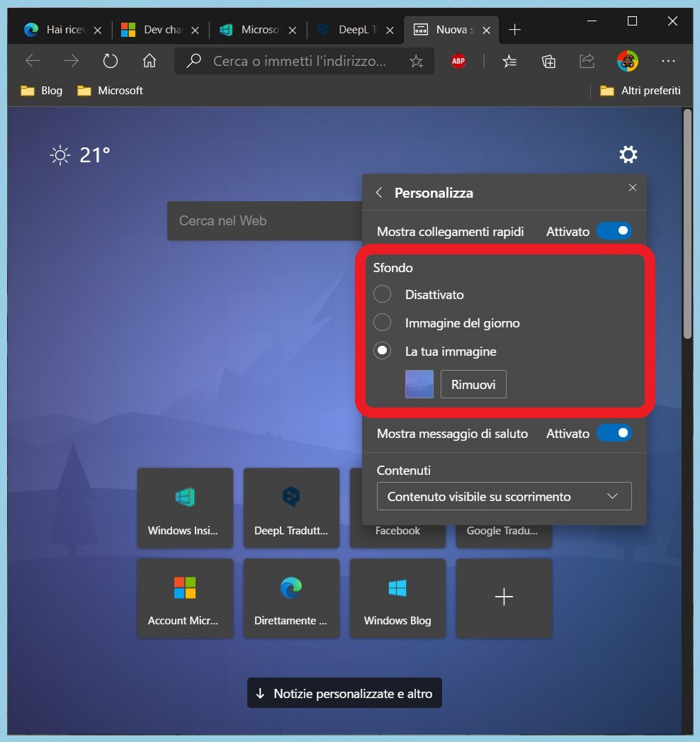This screenshot has width=700, height=742.
Task: Reload the page with refresh icon
Action: (111, 61)
